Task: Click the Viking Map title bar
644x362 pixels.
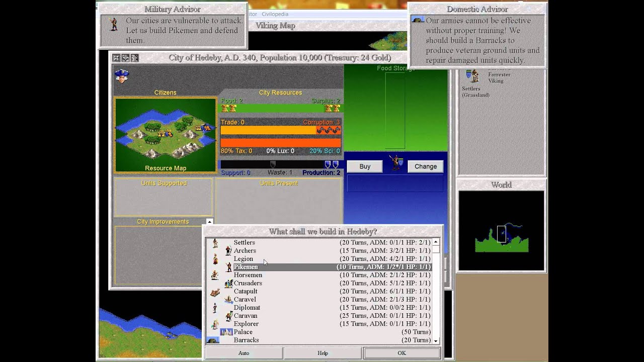Action: (275, 26)
